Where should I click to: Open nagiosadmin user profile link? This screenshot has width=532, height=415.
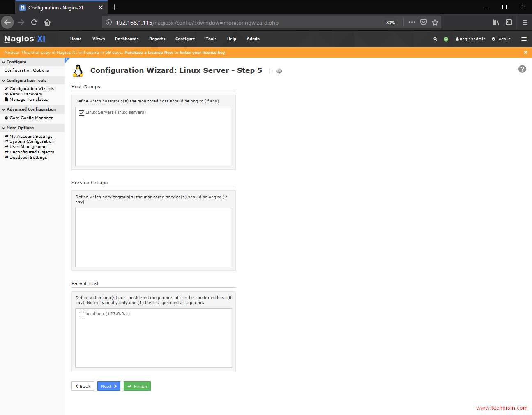(x=470, y=39)
